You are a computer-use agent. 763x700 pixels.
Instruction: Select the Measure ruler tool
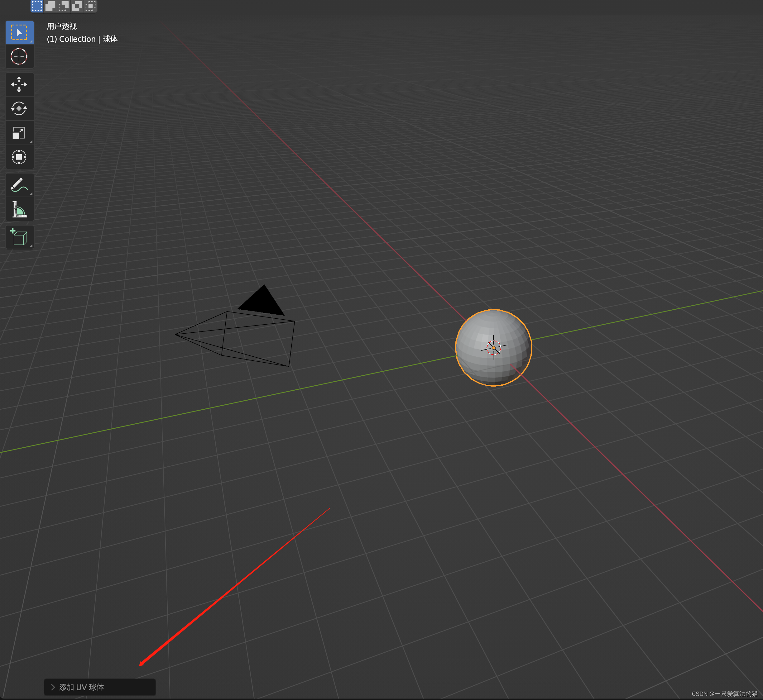pyautogui.click(x=19, y=209)
